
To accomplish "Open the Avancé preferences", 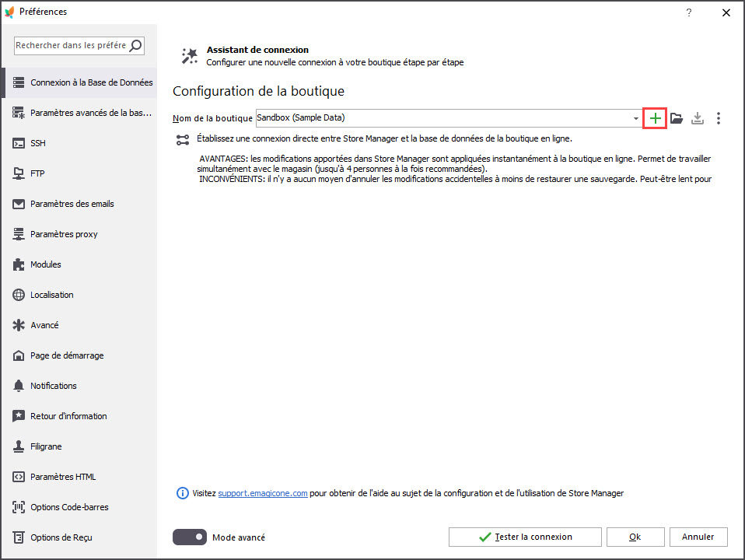I will (79, 325).
